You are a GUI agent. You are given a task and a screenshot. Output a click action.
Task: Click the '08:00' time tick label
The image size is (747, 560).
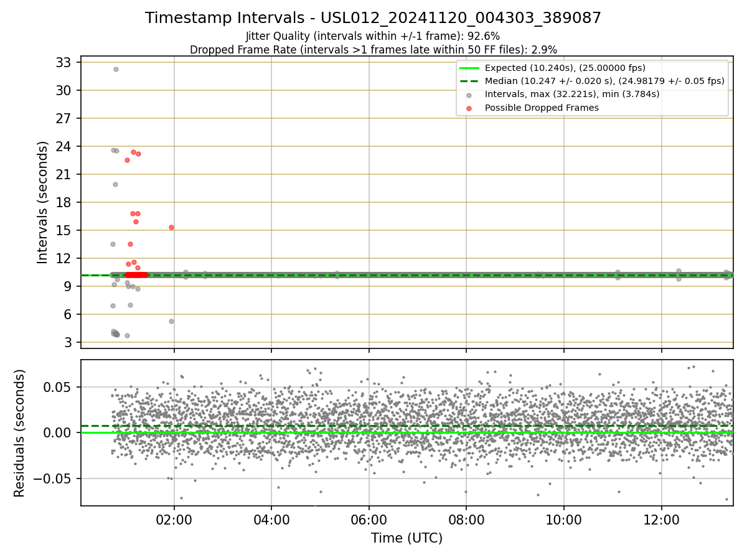point(466,520)
